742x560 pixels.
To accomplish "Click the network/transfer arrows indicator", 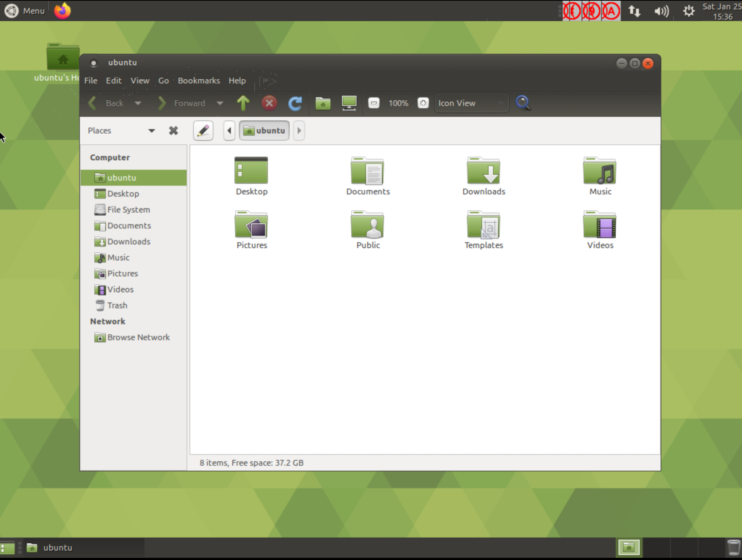I will coord(635,11).
